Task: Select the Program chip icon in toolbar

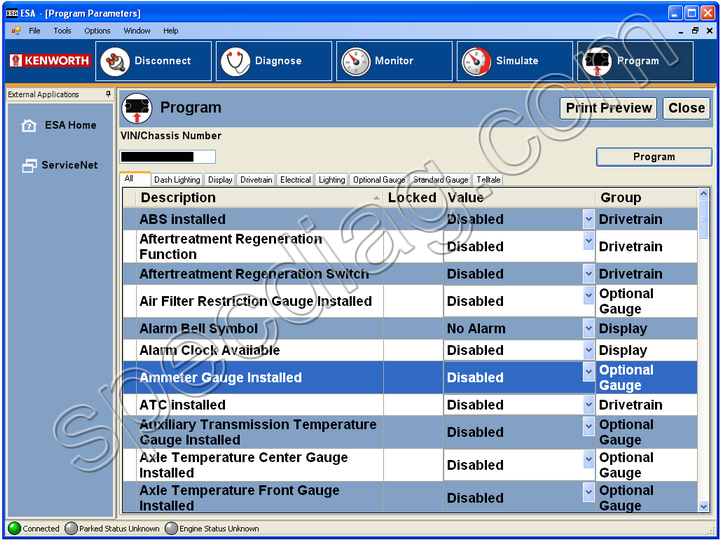Action: (x=597, y=61)
